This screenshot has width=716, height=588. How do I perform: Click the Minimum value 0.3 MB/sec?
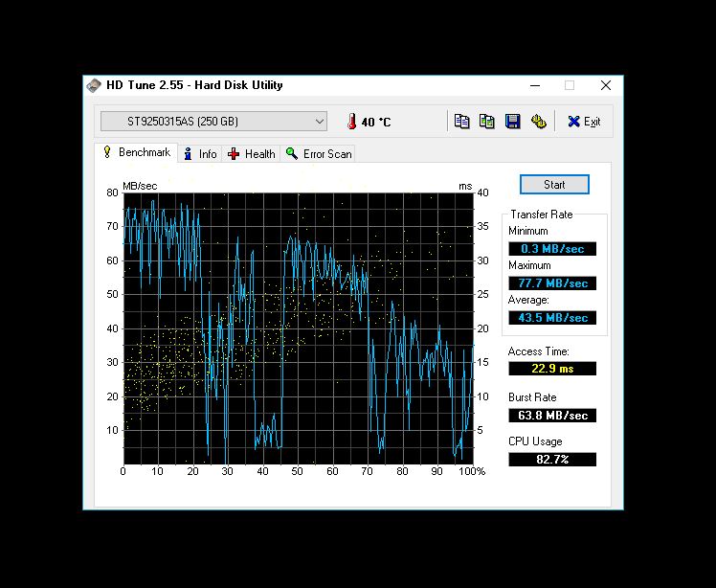552,249
